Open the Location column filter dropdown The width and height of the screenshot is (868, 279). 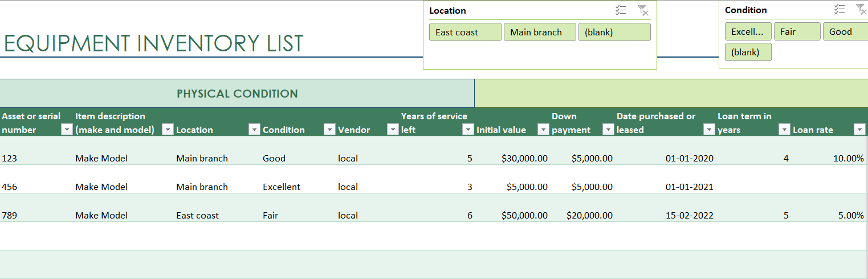(x=254, y=130)
